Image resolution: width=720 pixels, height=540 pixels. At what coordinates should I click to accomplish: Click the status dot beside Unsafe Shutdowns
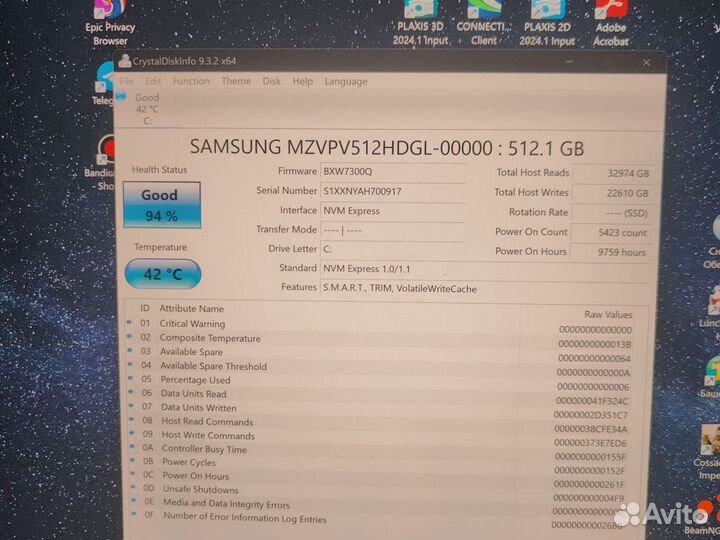tap(133, 487)
